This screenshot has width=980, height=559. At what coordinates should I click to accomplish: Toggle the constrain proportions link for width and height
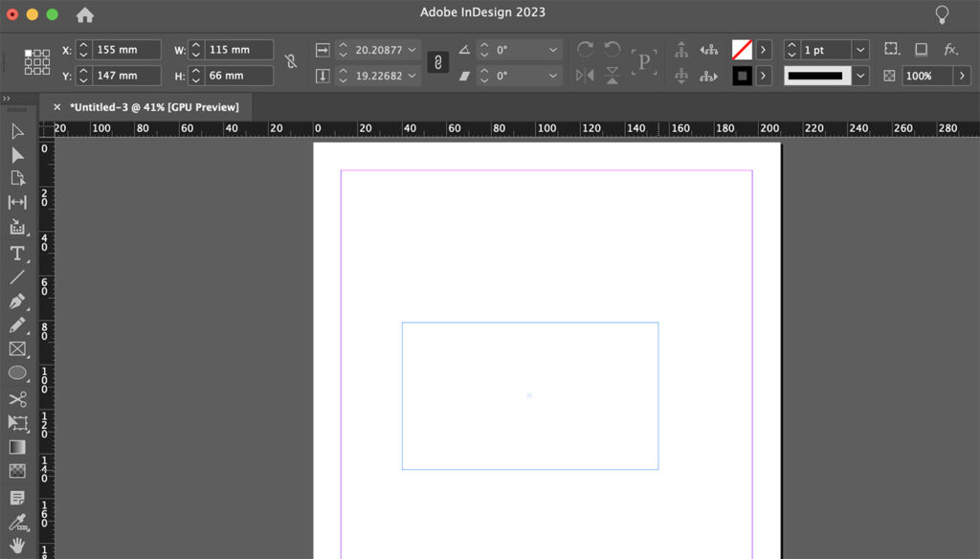(x=438, y=62)
